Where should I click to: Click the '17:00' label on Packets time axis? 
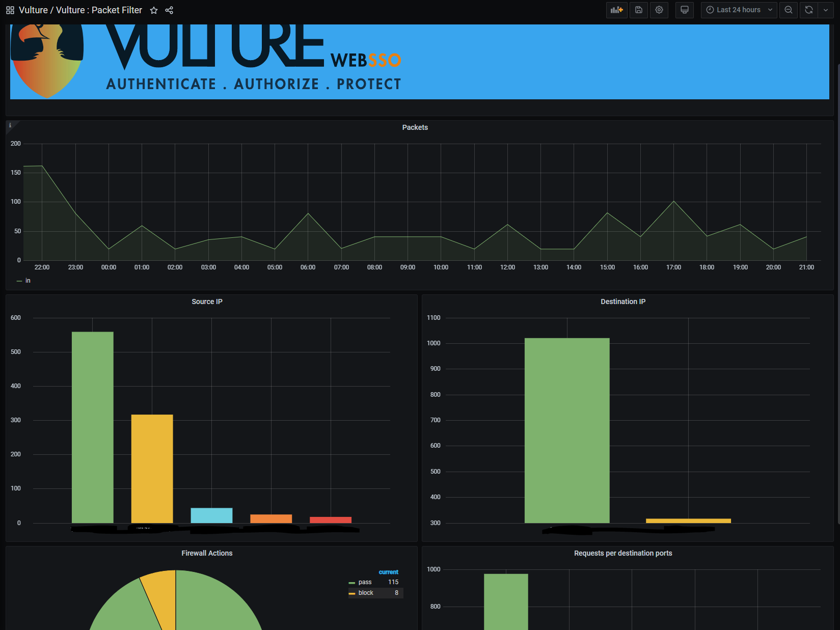click(x=673, y=267)
